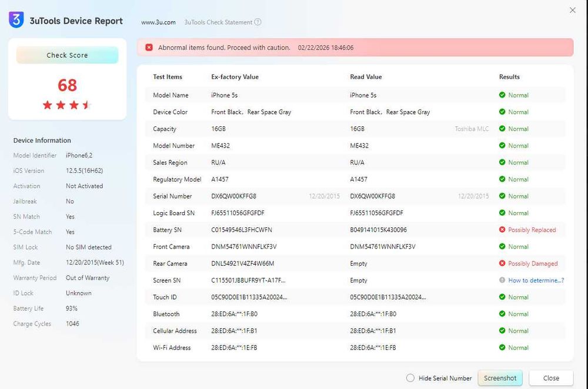588x389 pixels.
Task: Click the ex-factory Sales Region RU/A
Action: tap(218, 162)
